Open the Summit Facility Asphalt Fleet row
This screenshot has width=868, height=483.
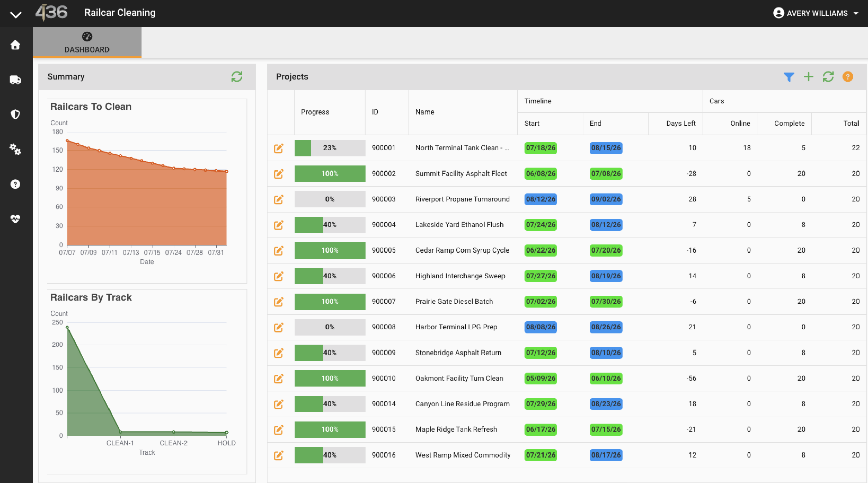567,174
